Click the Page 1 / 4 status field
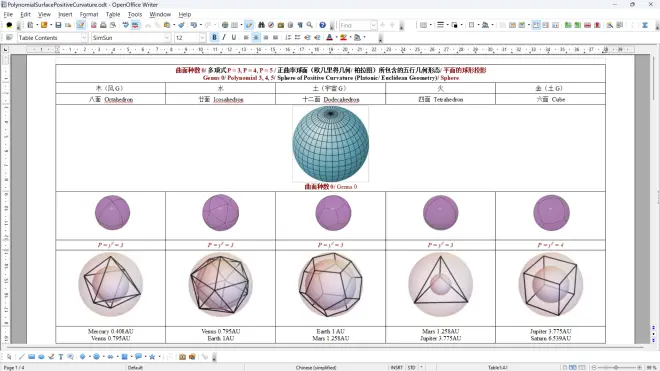Image resolution: width=660 pixels, height=371 pixels. [14, 368]
